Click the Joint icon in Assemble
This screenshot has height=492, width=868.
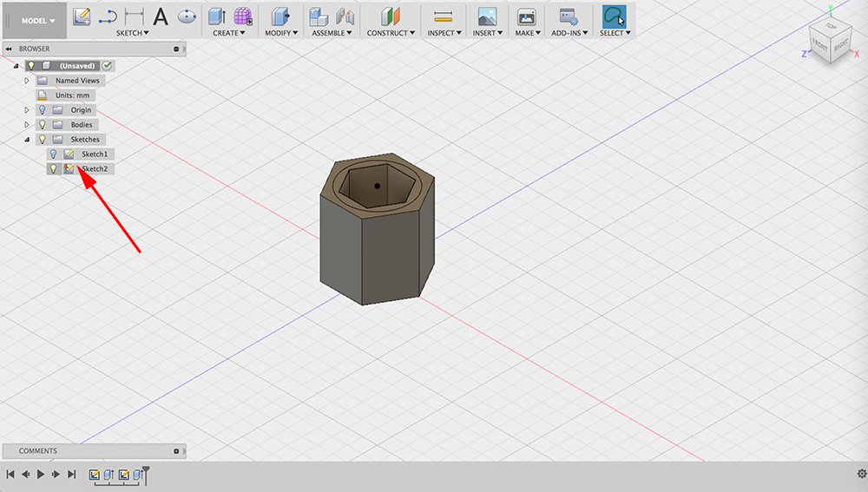coord(345,16)
